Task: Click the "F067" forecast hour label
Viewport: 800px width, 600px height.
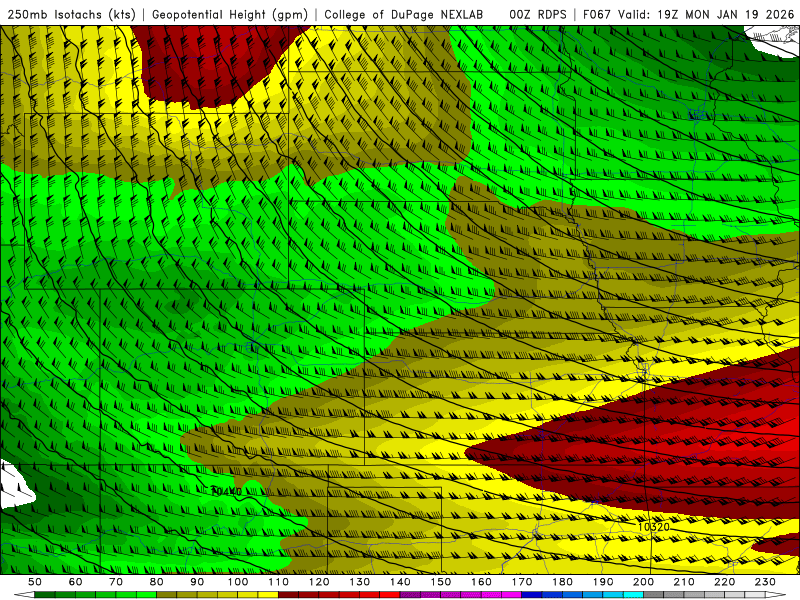Action: [x=597, y=15]
